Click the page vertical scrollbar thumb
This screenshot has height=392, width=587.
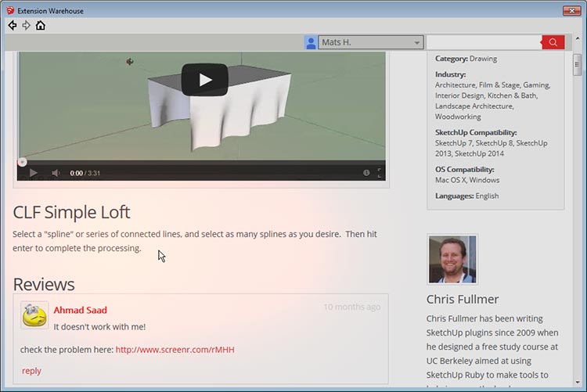577,65
